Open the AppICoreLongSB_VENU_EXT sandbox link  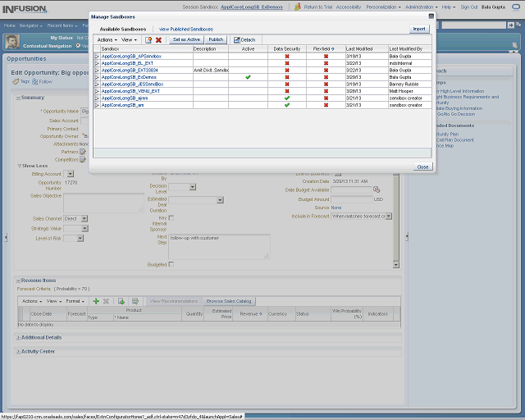click(130, 91)
